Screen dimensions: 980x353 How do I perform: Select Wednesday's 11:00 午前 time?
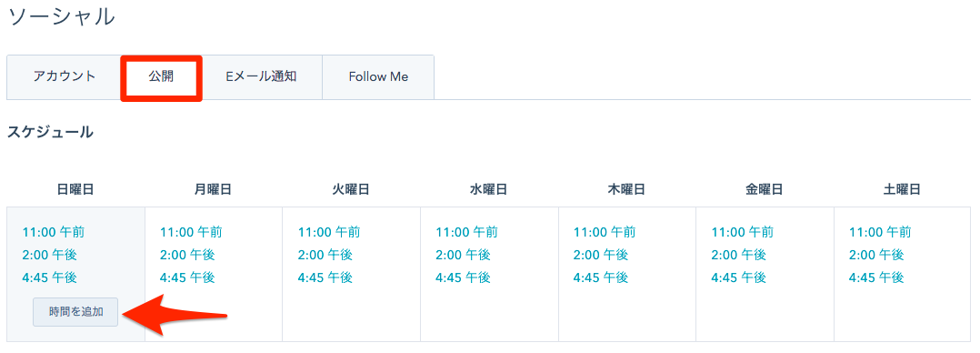467,232
